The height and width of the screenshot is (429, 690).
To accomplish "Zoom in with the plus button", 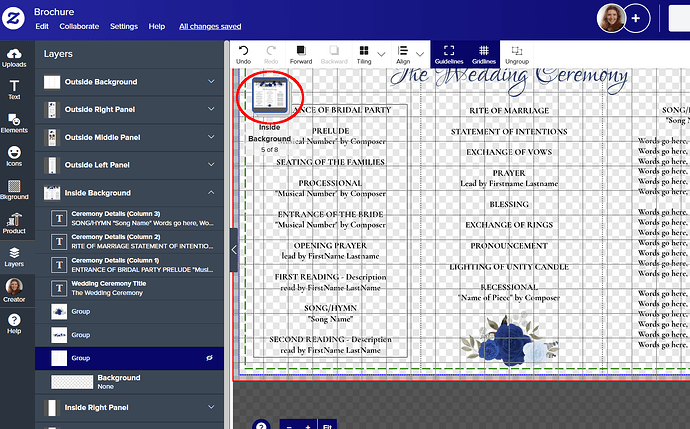I will (308, 426).
